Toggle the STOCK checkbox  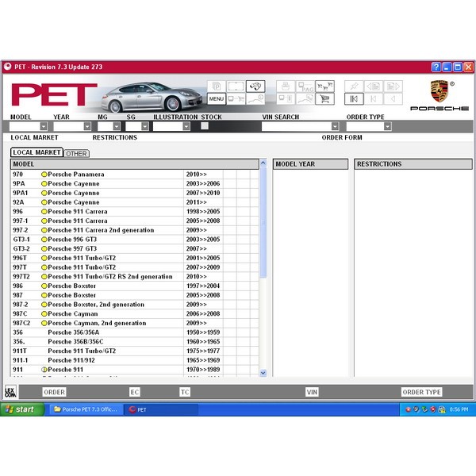205,126
